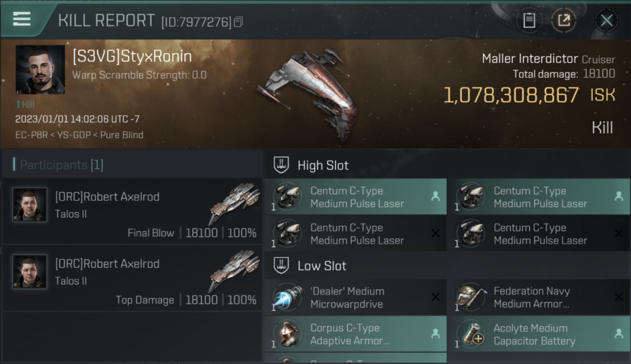Click destroyed X icon on 'Dealer' Microwarpdrive

point(435,298)
